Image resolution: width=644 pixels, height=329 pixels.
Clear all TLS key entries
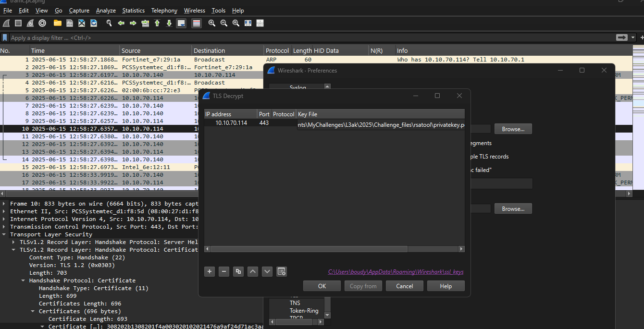(x=282, y=271)
